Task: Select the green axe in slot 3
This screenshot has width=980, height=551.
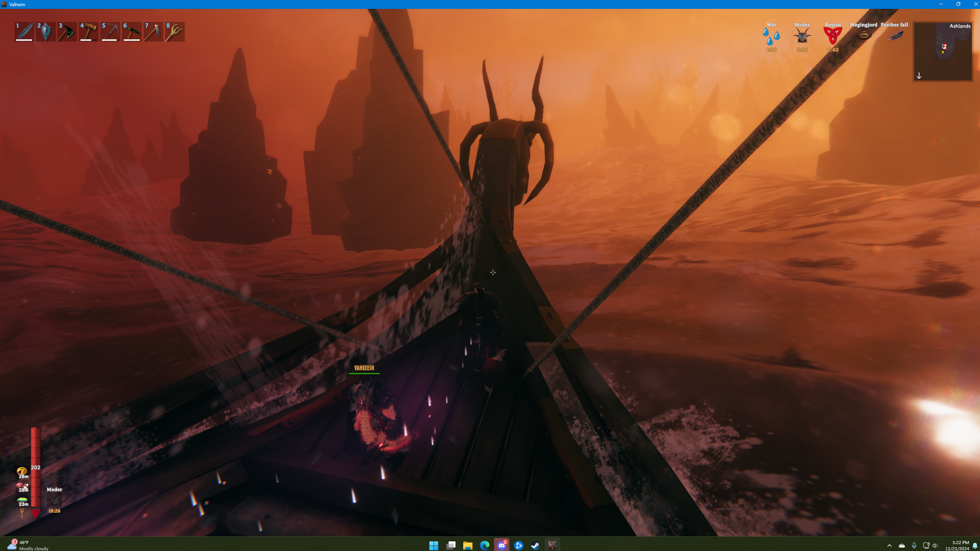Action: click(x=67, y=32)
